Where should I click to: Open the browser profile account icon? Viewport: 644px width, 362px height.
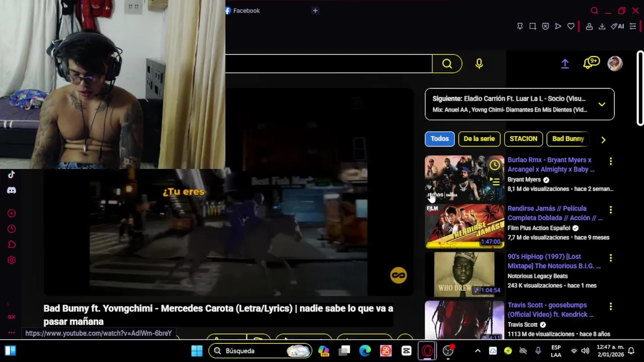[589, 26]
